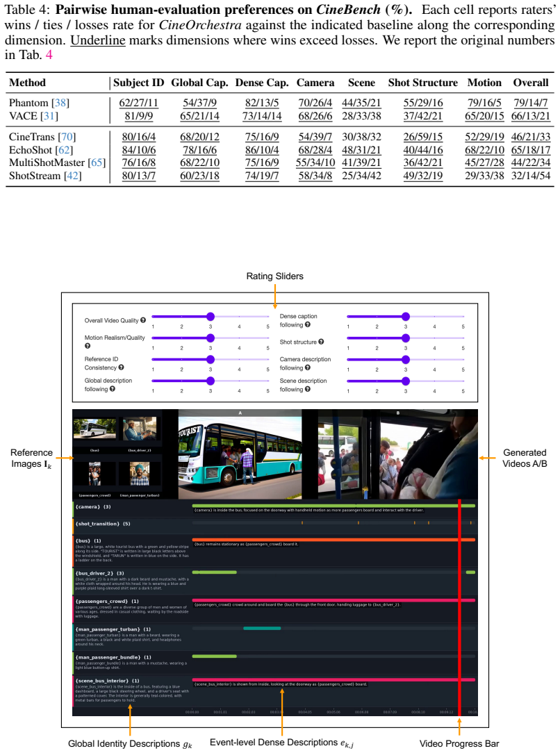This screenshot has height=753, width=560.
Task: Select the {camera} (3) timeline row
Action: coord(274,508)
